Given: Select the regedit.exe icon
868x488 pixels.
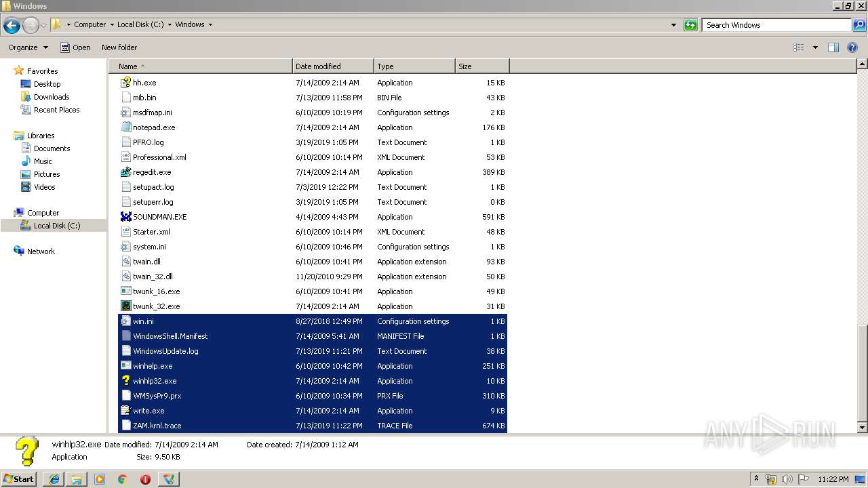Looking at the screenshot, I should 125,172.
